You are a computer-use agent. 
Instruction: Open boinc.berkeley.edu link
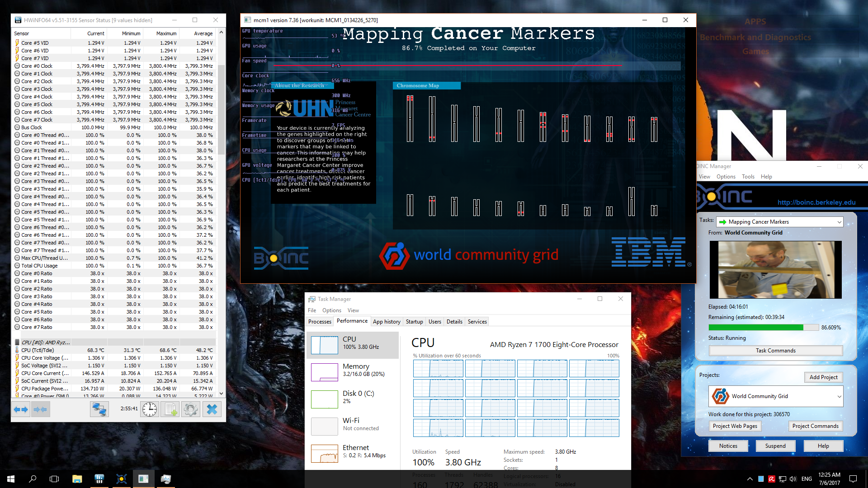[x=816, y=202]
